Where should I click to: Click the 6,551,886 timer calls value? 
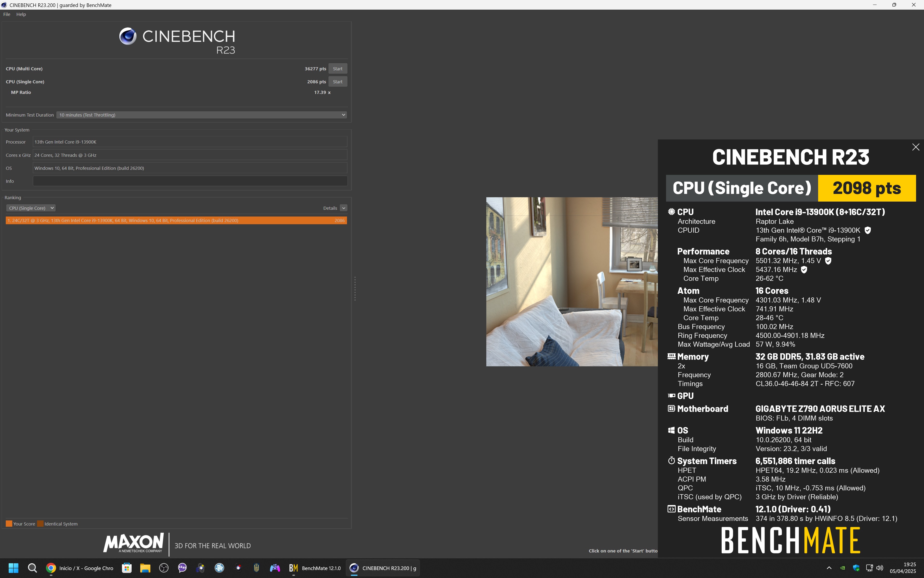coord(795,461)
